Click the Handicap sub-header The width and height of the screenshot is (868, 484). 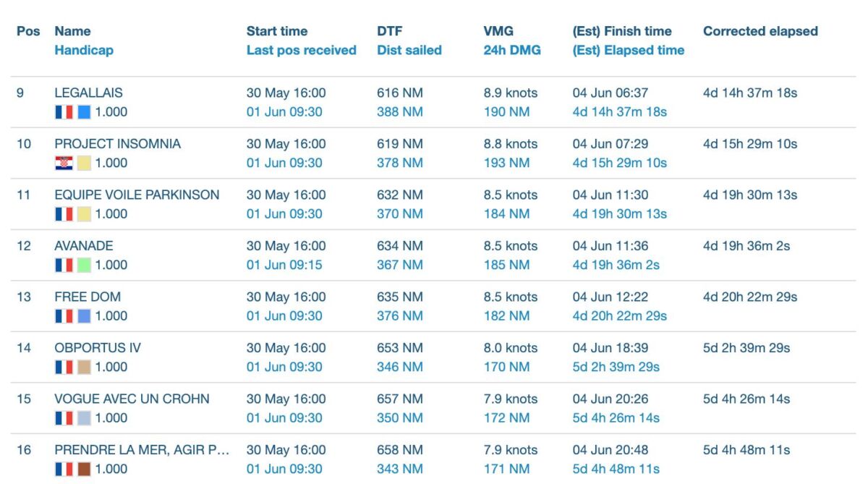click(x=84, y=50)
